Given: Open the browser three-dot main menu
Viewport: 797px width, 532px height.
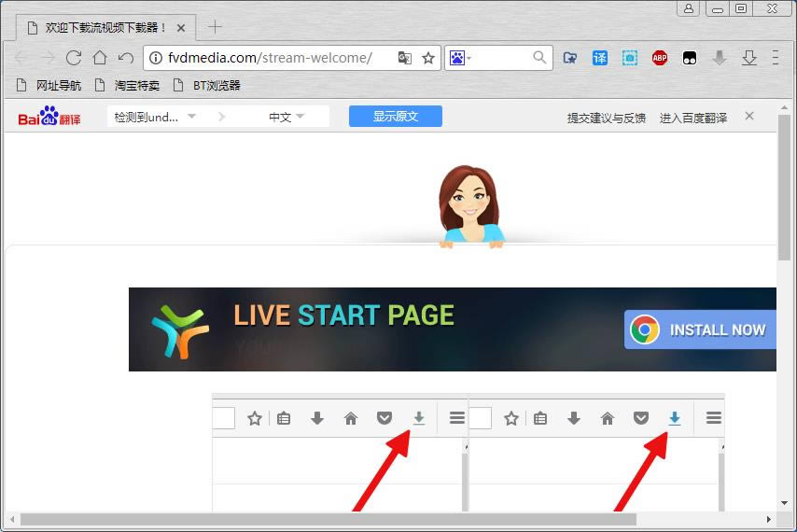Looking at the screenshot, I should coord(776,58).
